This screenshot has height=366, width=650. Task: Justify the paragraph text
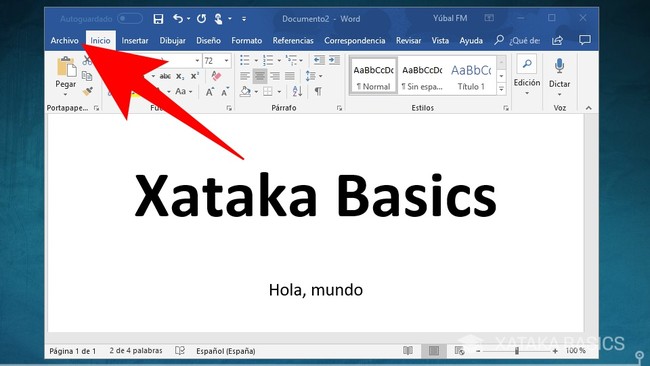[290, 76]
